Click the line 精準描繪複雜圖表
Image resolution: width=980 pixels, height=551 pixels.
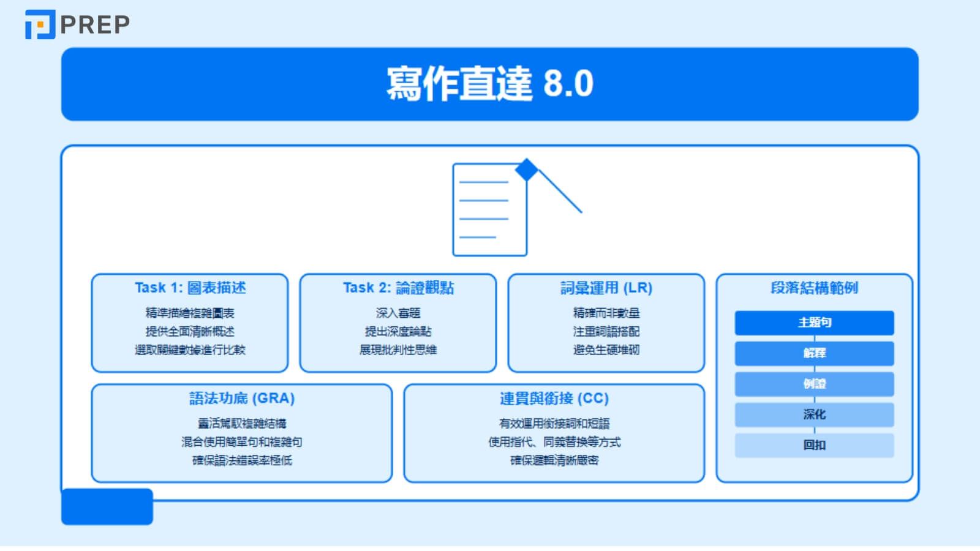point(190,313)
